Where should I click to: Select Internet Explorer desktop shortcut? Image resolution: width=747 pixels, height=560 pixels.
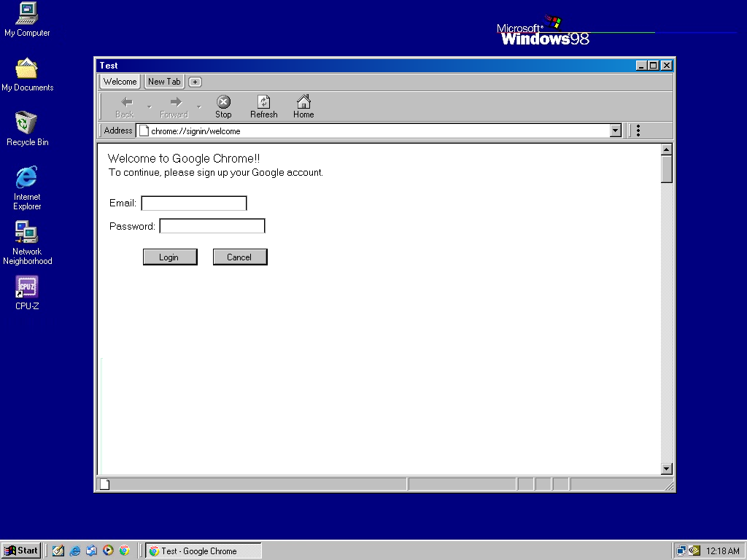[27, 178]
